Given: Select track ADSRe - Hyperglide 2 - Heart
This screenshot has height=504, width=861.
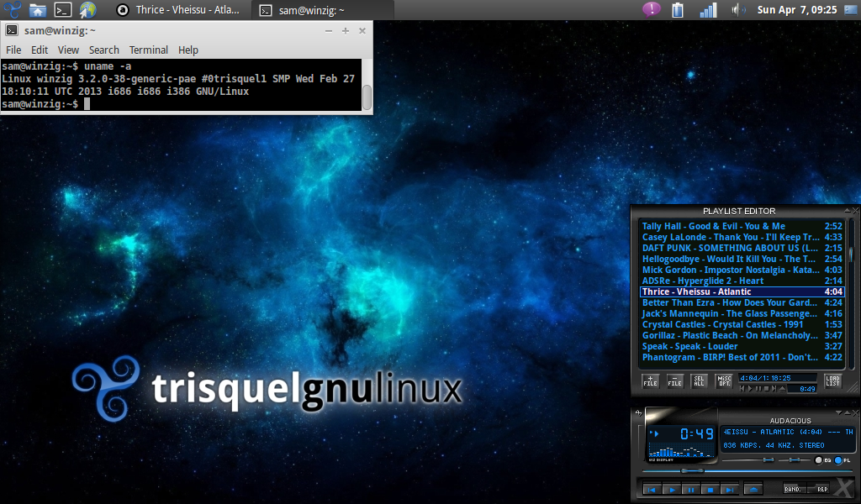Looking at the screenshot, I should (742, 281).
